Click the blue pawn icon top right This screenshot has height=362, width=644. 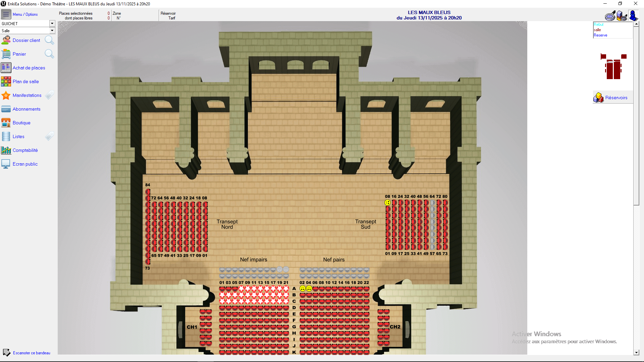point(633,16)
